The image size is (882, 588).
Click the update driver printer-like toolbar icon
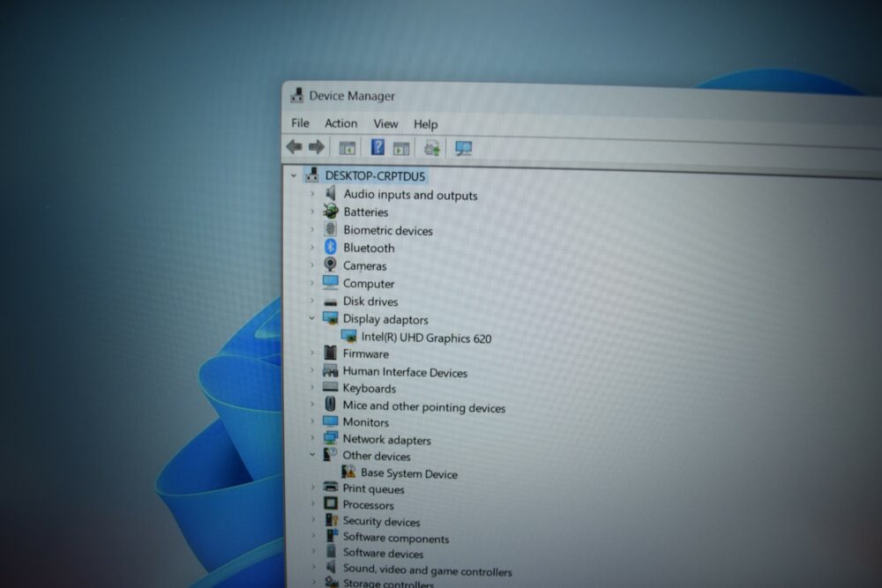432,148
